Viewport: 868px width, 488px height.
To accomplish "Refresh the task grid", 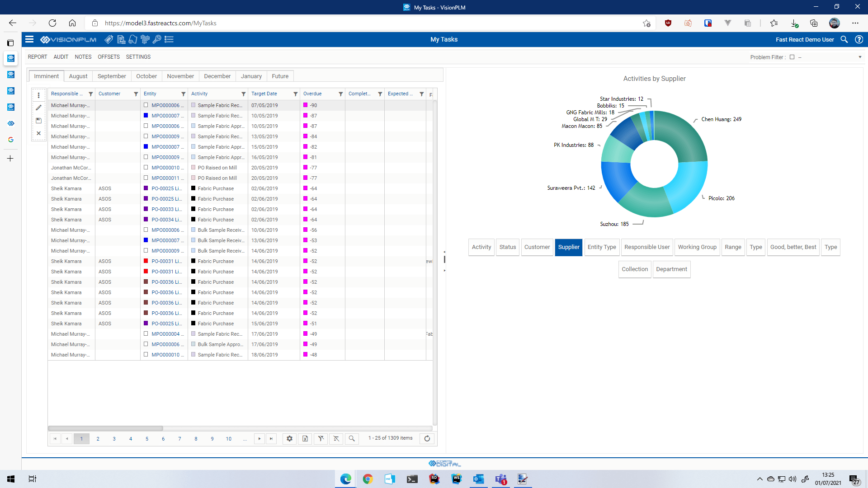I will [x=427, y=438].
